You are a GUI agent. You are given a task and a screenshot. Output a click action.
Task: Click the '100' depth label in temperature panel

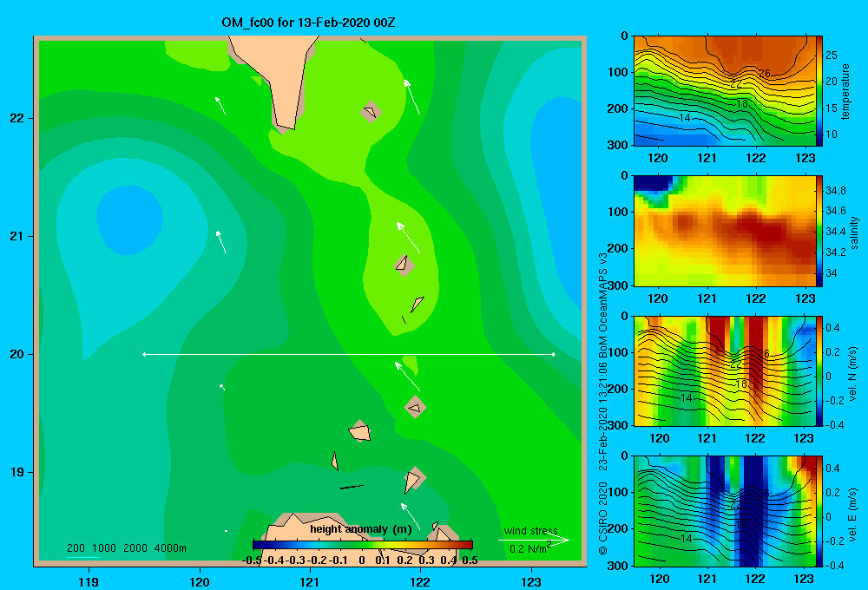coord(618,72)
